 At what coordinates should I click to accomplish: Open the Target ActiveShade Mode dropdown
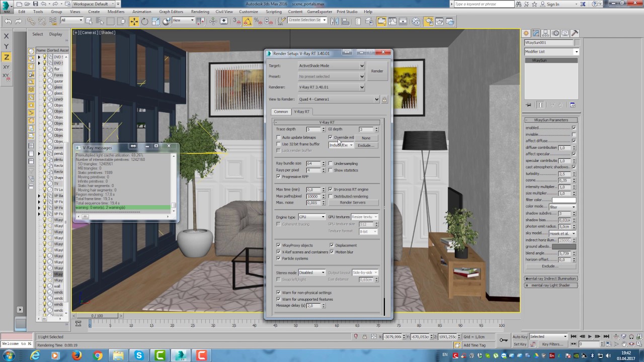(331, 66)
